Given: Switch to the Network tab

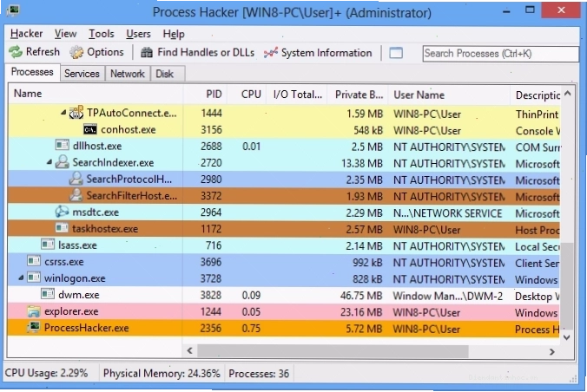Looking at the screenshot, I should coord(128,74).
